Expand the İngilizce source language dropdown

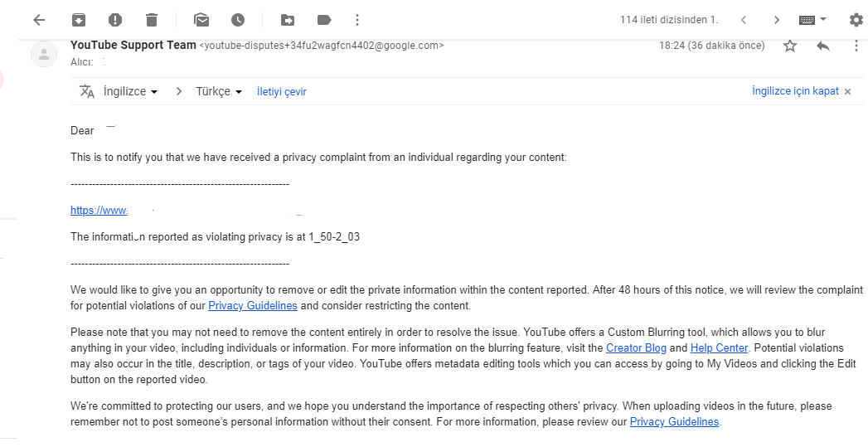point(130,91)
